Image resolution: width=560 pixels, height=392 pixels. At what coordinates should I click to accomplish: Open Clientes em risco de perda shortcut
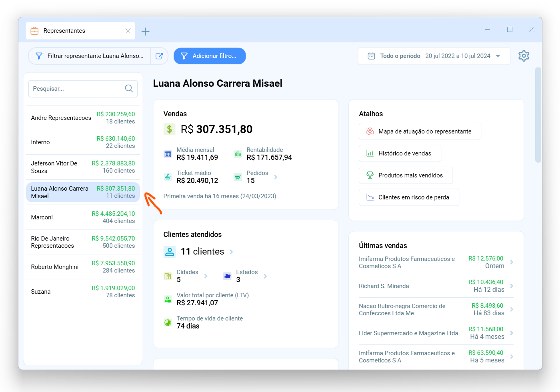(x=409, y=197)
